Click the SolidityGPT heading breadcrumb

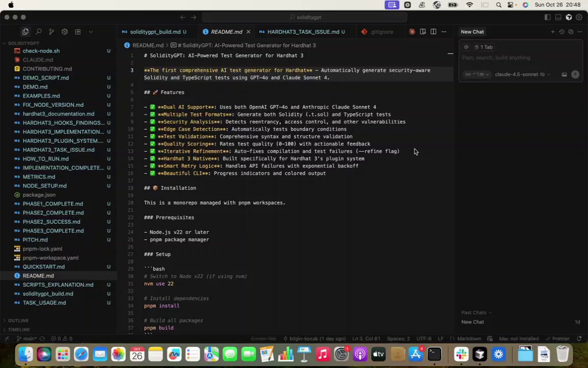coord(247,45)
